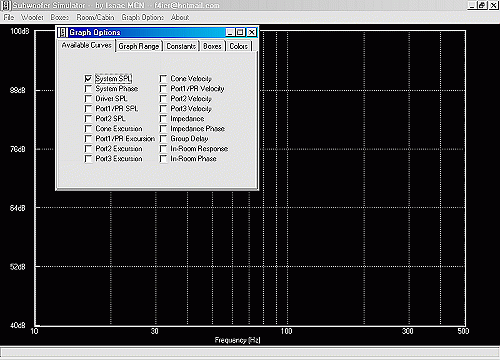
Task: Maximize the Graph Options dialog
Action: click(240, 32)
